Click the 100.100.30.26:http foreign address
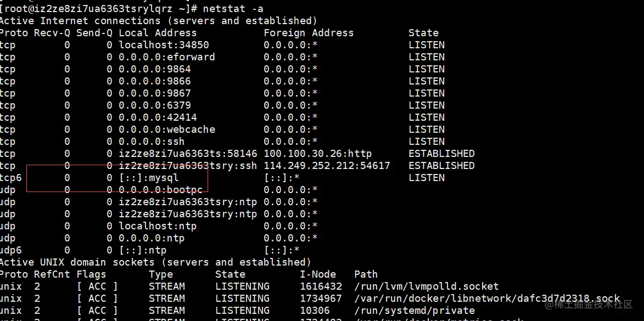 coord(317,154)
